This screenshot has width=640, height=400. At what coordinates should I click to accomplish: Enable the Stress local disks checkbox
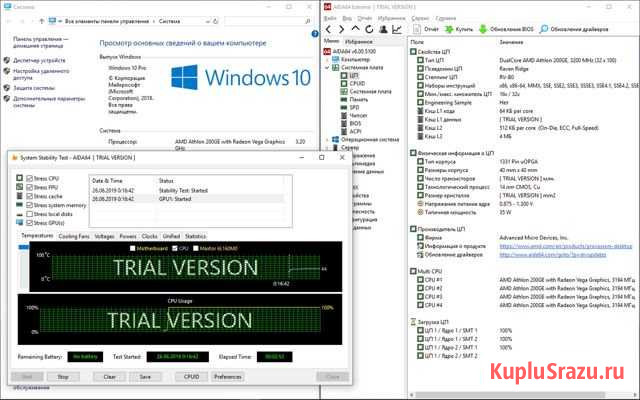point(27,214)
